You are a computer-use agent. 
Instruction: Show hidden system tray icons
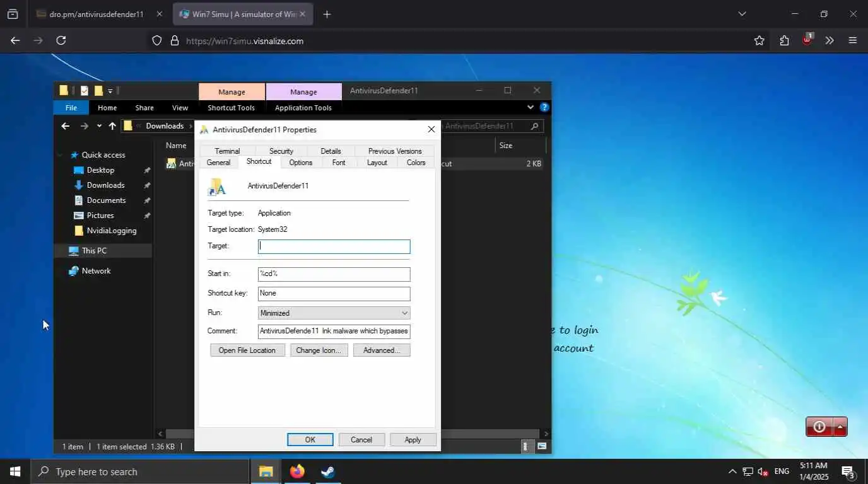pyautogui.click(x=732, y=471)
